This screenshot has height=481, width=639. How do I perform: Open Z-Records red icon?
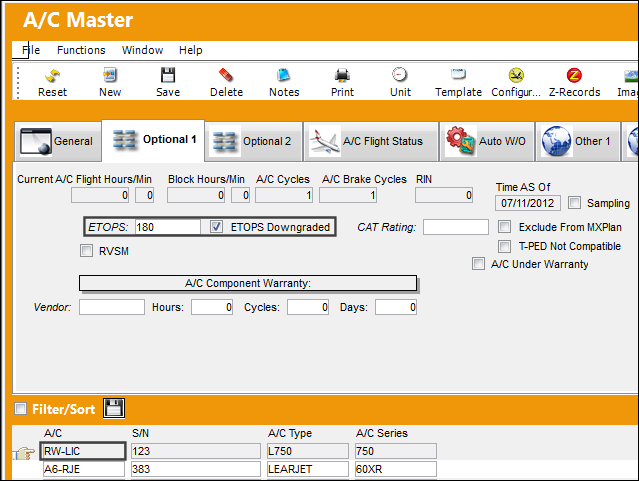(x=574, y=75)
